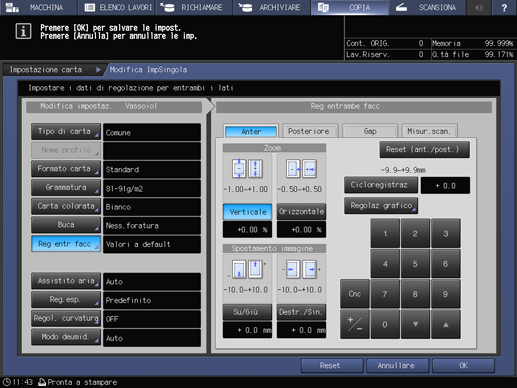Viewport: 517px width, 388px height.
Task: Open Buca punching setting
Action: coord(66,225)
